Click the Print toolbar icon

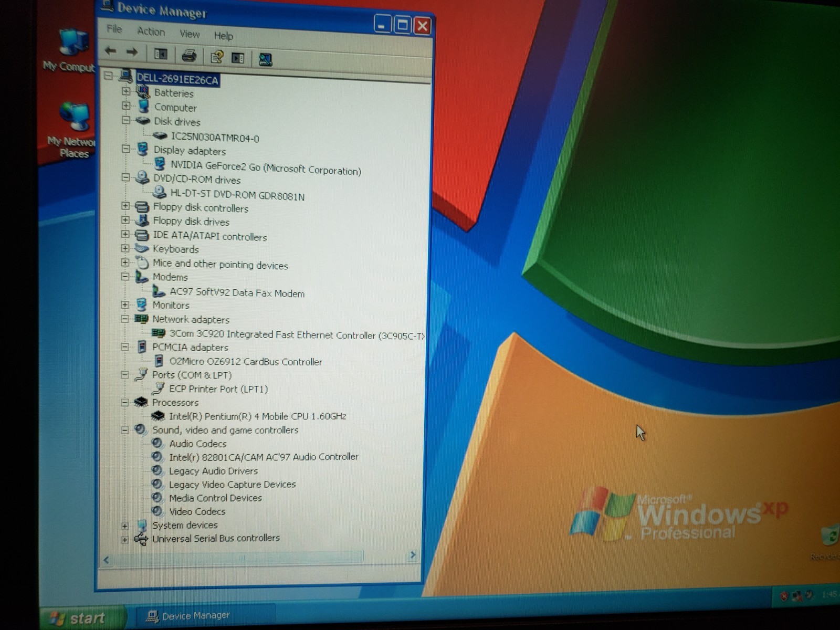(188, 55)
